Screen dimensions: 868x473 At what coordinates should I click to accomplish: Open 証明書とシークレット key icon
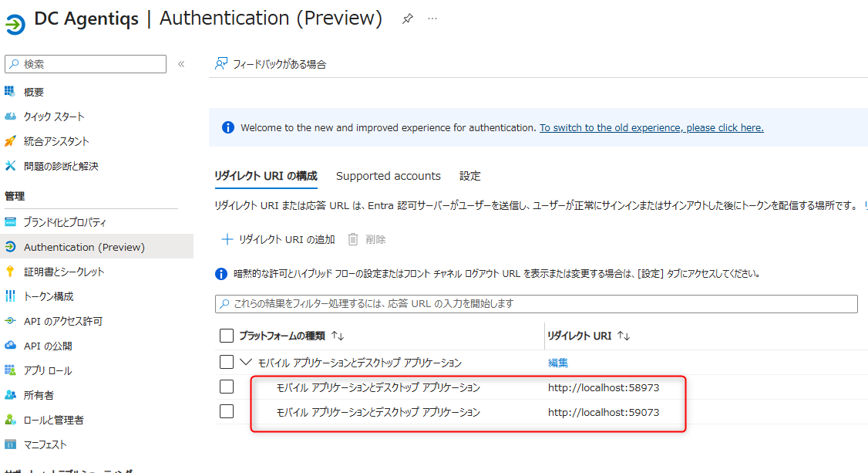click(x=10, y=272)
